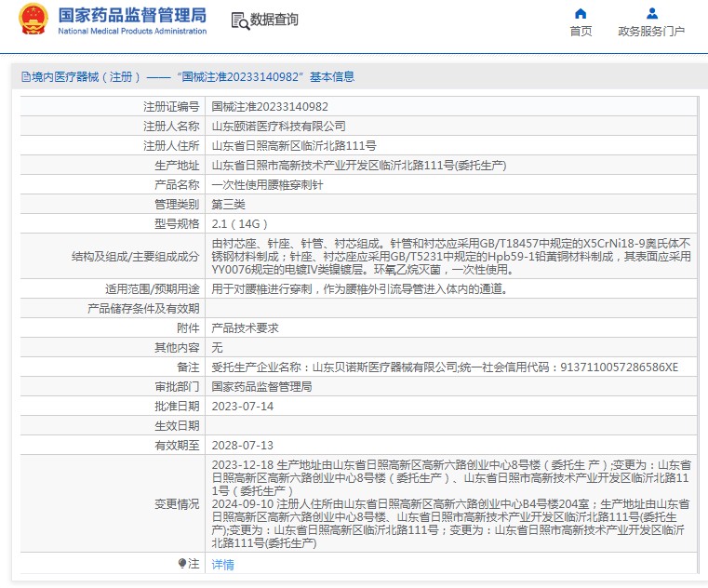Click the approval date 2023-07-14
Screen dimensions: 708x588
pyautogui.click(x=243, y=407)
